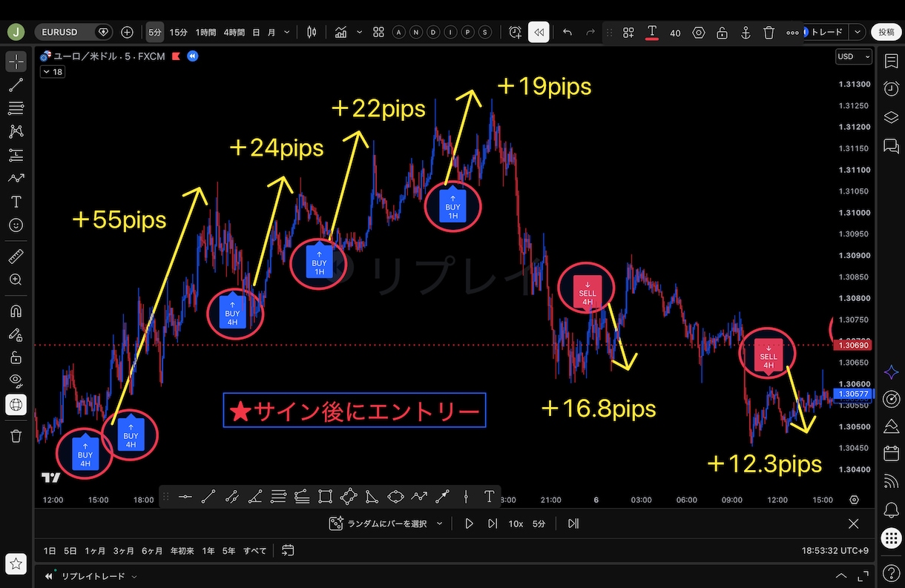The image size is (905, 588).
Task: Expand the ランダムにバーを選択 dropdown
Action: pos(440,523)
